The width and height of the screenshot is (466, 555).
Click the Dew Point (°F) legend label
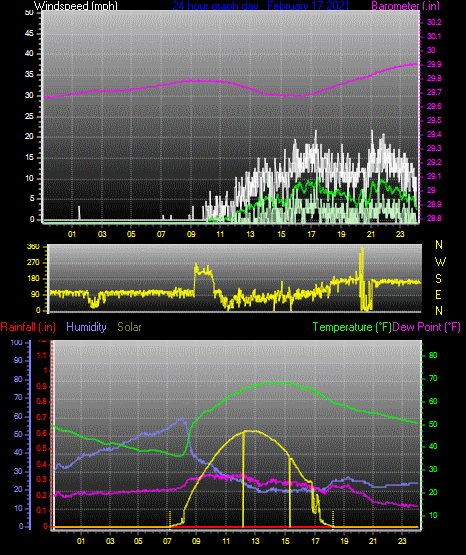pyautogui.click(x=427, y=327)
